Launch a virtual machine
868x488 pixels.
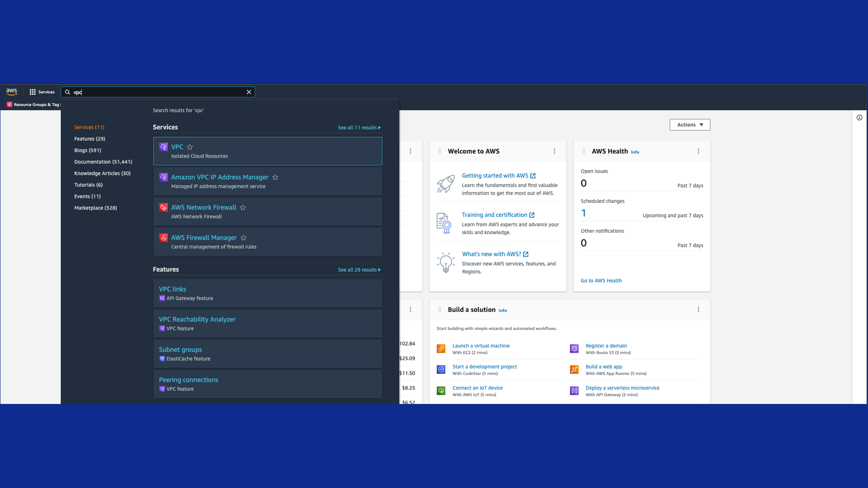[481, 346]
